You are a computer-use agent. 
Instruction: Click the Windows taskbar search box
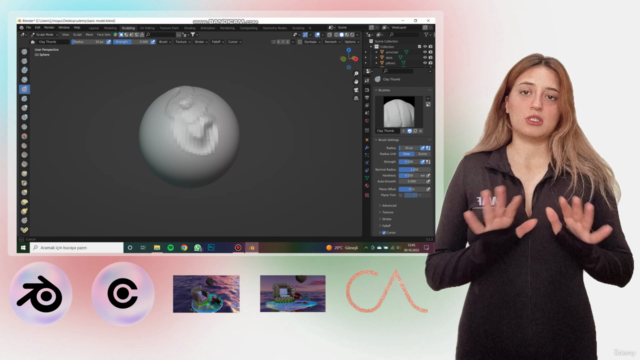77,248
